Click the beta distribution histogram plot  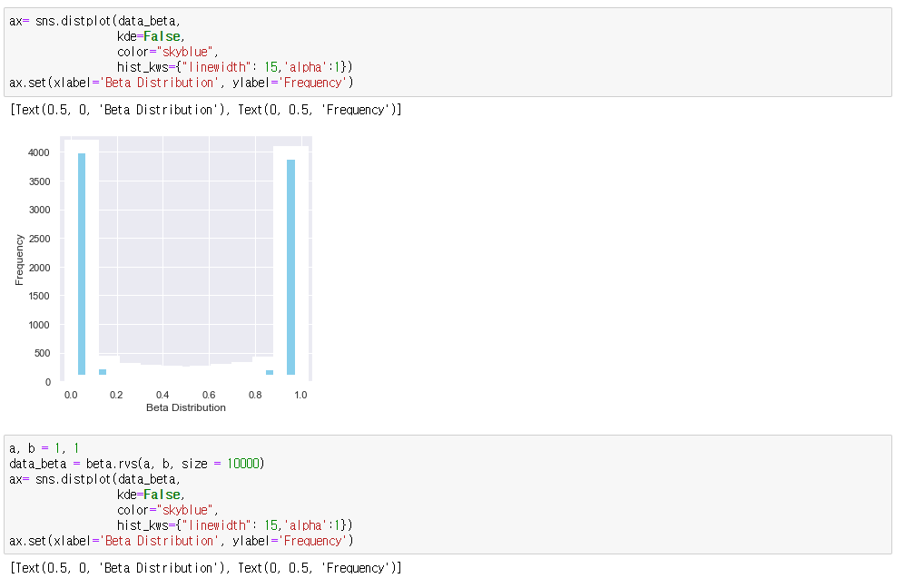click(x=186, y=259)
